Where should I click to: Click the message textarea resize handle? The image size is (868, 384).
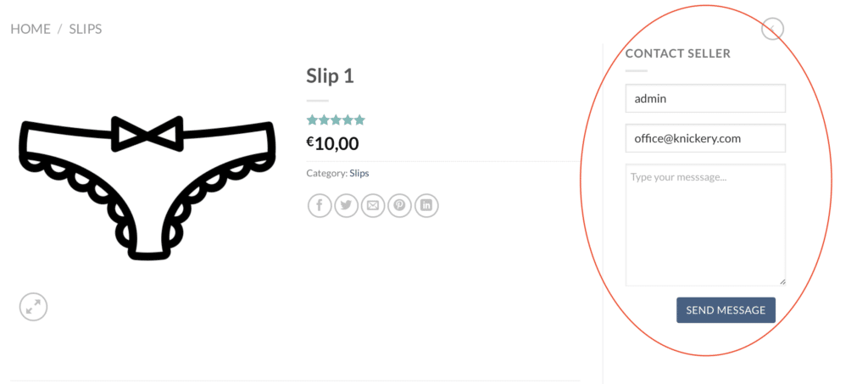(x=782, y=282)
